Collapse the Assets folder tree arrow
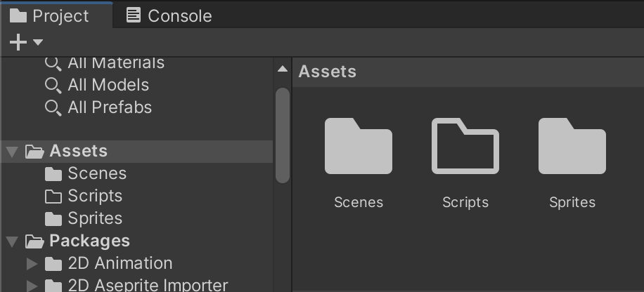 pos(12,151)
